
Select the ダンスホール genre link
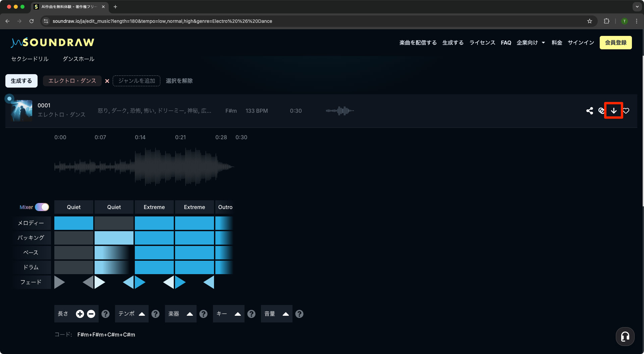tap(78, 59)
